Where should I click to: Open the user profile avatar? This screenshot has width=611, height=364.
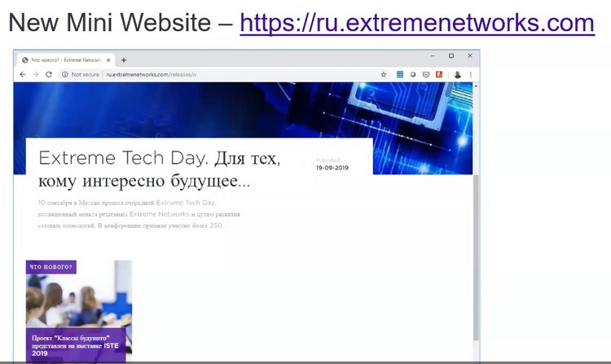point(458,74)
